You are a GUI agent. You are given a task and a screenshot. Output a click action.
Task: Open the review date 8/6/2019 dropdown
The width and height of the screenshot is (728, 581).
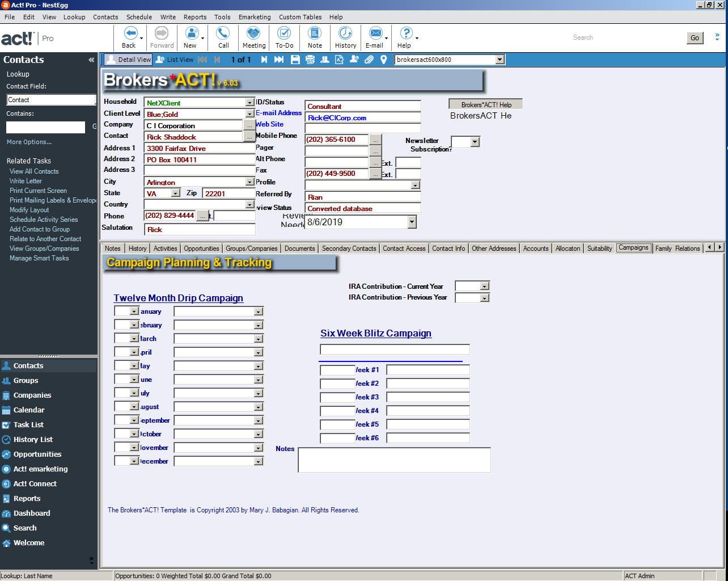click(412, 222)
